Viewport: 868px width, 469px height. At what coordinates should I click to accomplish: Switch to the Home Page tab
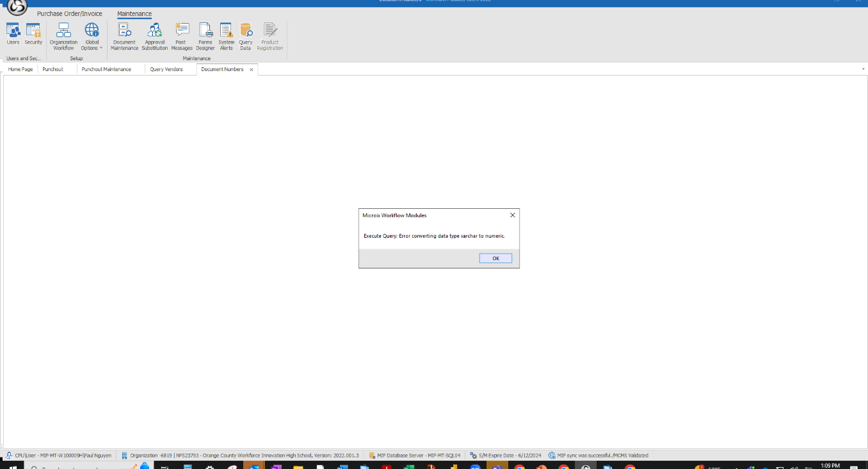(x=20, y=69)
